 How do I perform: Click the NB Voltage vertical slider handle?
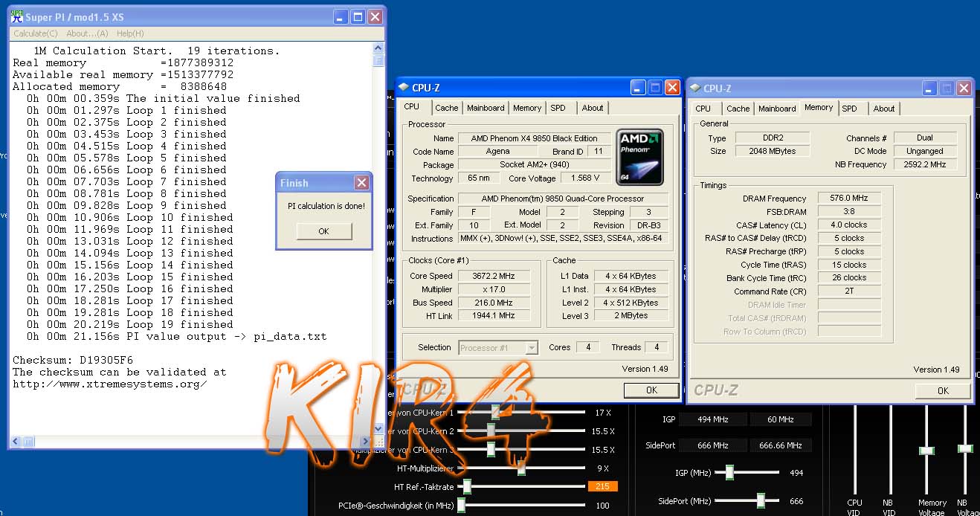pos(965,448)
